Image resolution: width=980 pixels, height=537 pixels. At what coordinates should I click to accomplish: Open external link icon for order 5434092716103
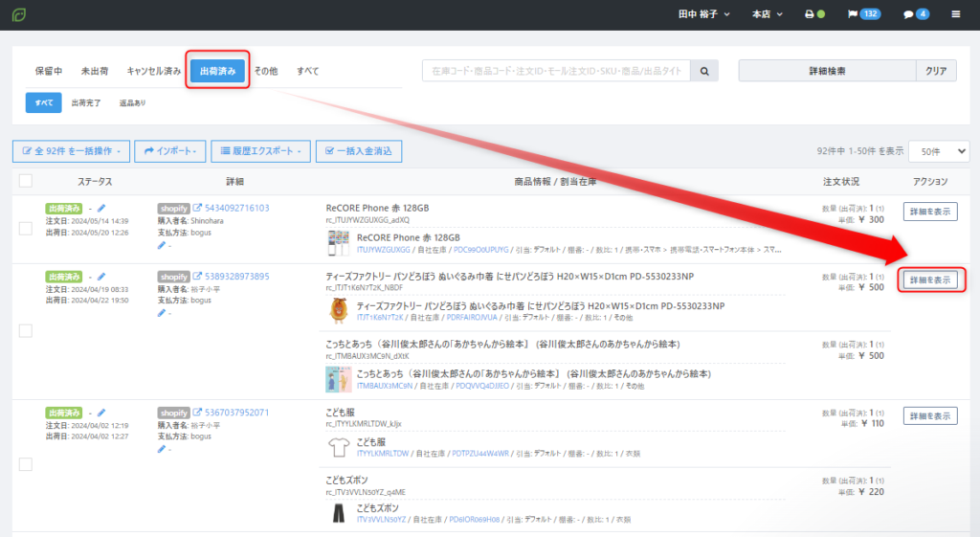197,208
